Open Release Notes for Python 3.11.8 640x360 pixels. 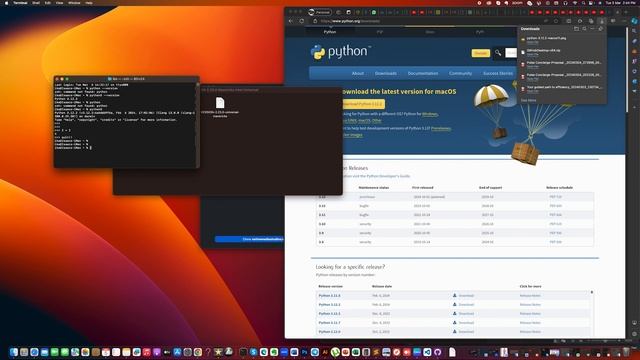coord(530,296)
